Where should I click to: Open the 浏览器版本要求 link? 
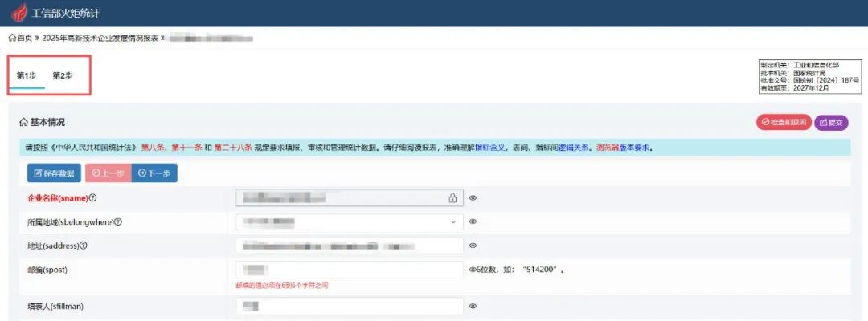click(x=624, y=148)
